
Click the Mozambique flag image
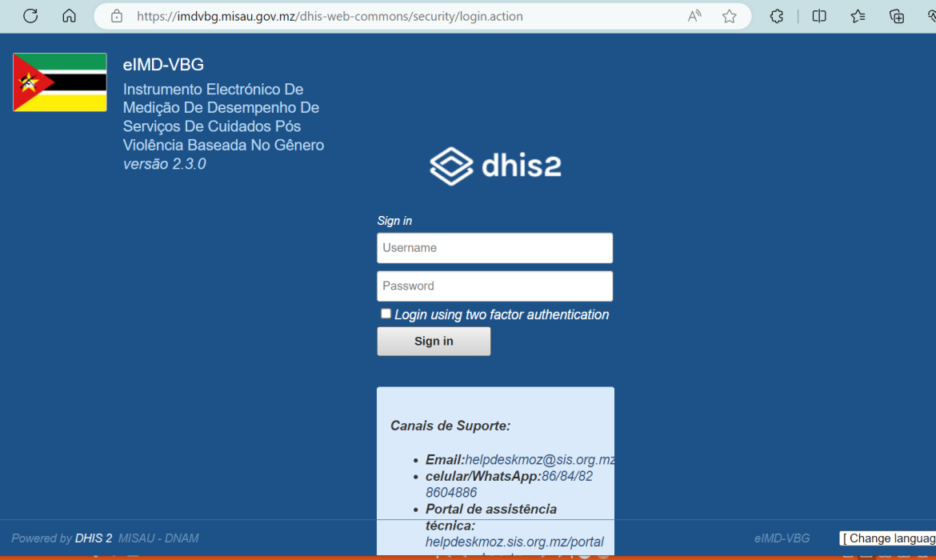[59, 82]
